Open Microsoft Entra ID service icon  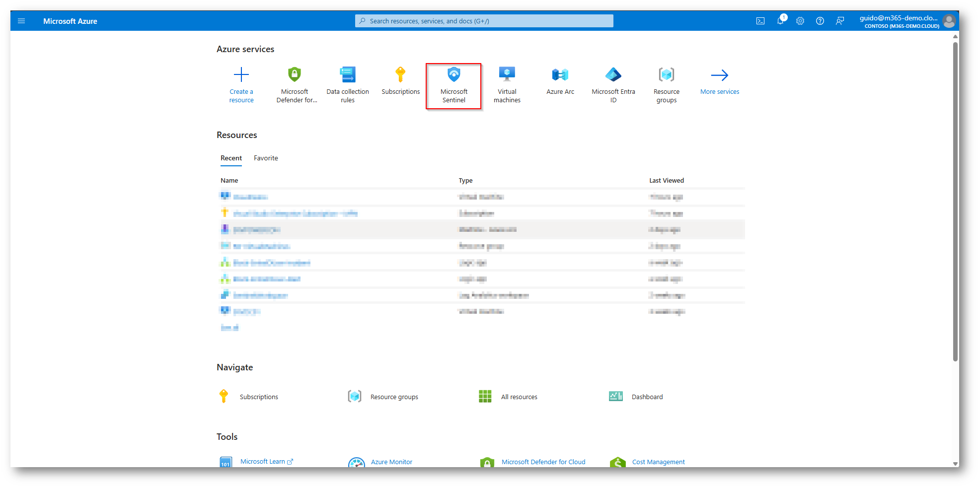613,74
